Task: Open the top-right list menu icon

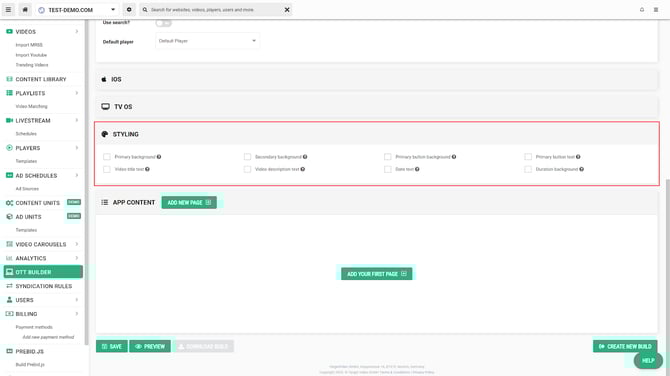Action: 656,9
